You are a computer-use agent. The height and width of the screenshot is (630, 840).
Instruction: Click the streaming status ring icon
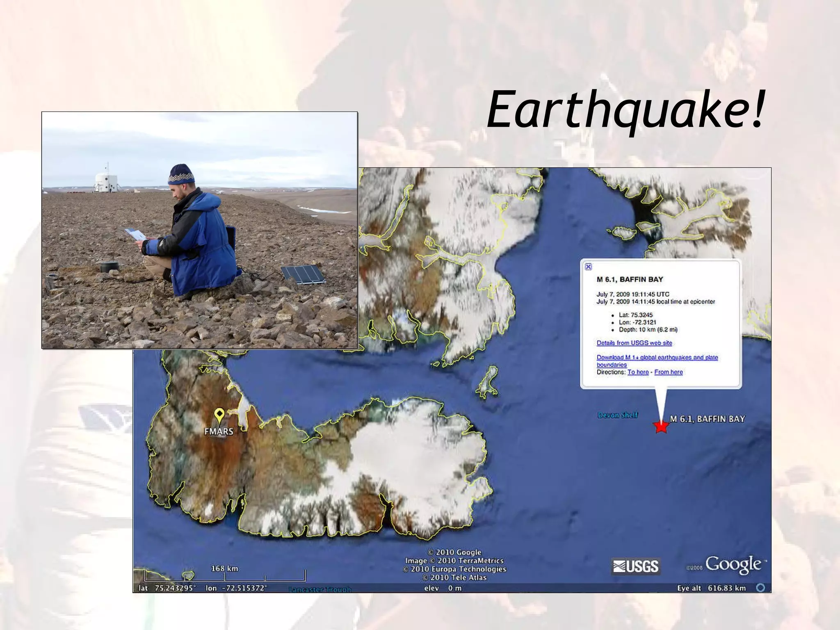(760, 588)
